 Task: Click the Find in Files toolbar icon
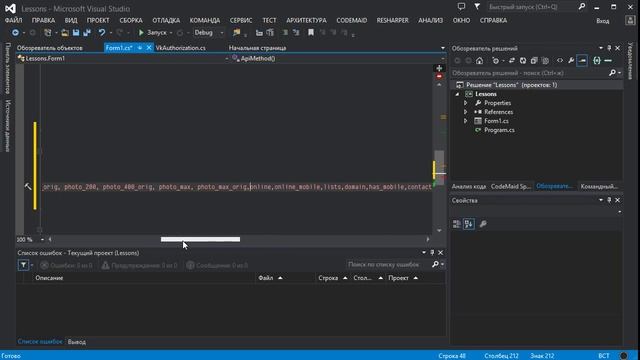237,33
